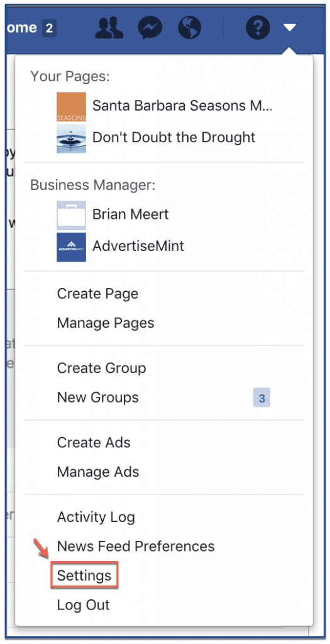Click the Don't Doubt the Drought water-drop icon
Screen dimensions: 330x644
(72, 139)
